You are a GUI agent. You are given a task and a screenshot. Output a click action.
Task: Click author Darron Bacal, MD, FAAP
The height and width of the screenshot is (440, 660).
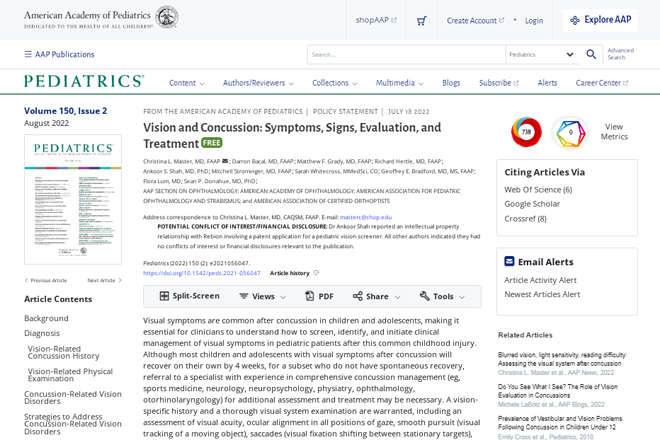tap(263, 161)
